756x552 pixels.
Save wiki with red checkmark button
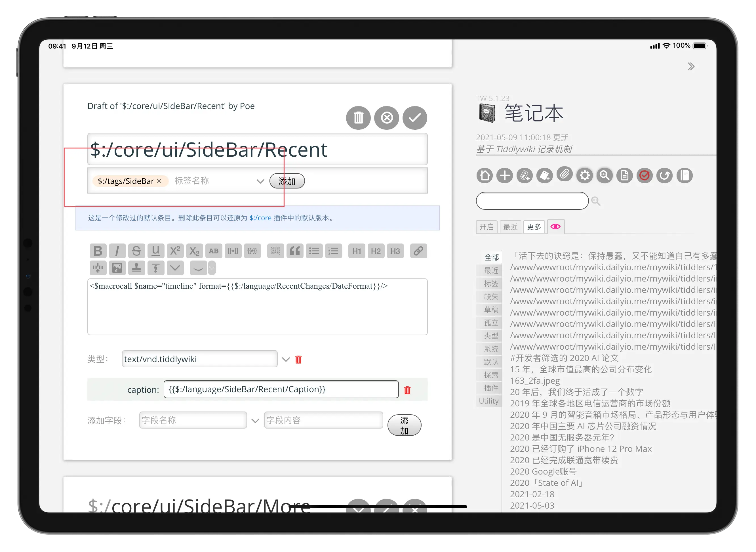pos(645,175)
